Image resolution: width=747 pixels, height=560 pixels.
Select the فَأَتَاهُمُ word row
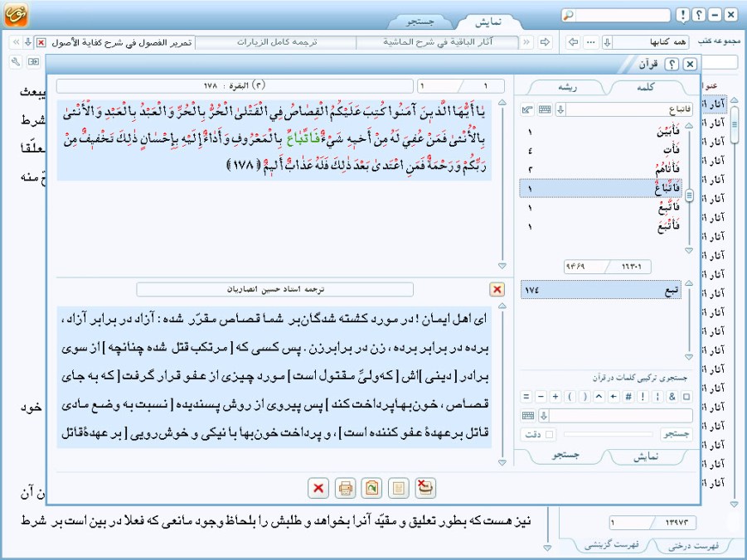601,170
